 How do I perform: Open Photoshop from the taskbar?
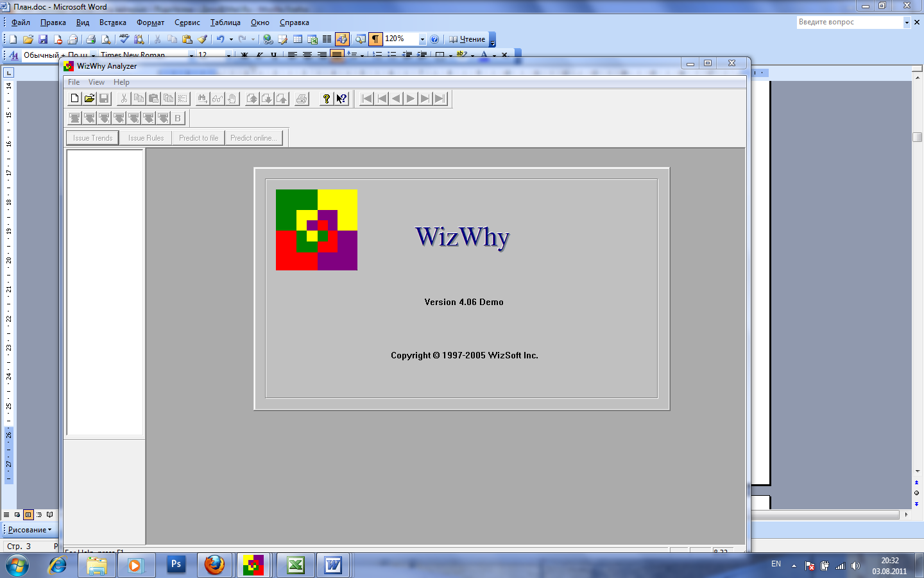pos(176,565)
